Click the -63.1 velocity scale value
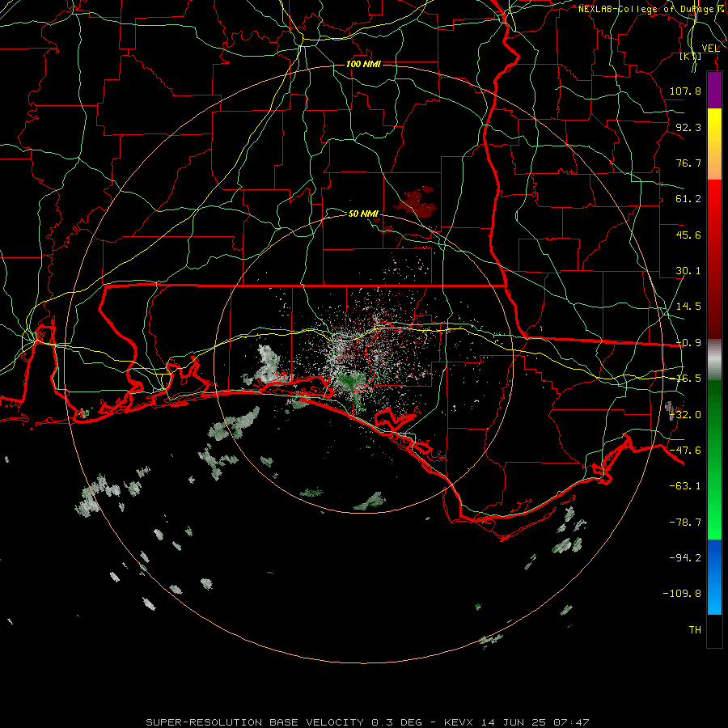This screenshot has width=728, height=728. (685, 486)
